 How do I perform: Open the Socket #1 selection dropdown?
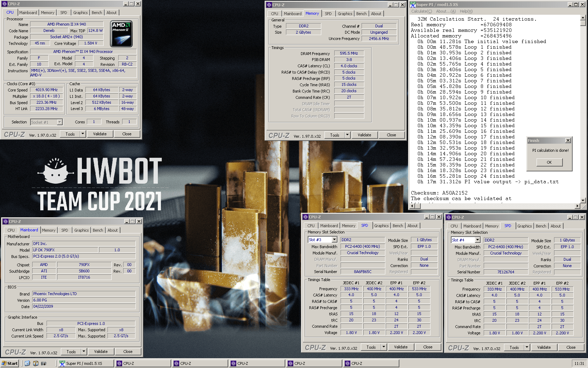(59, 122)
